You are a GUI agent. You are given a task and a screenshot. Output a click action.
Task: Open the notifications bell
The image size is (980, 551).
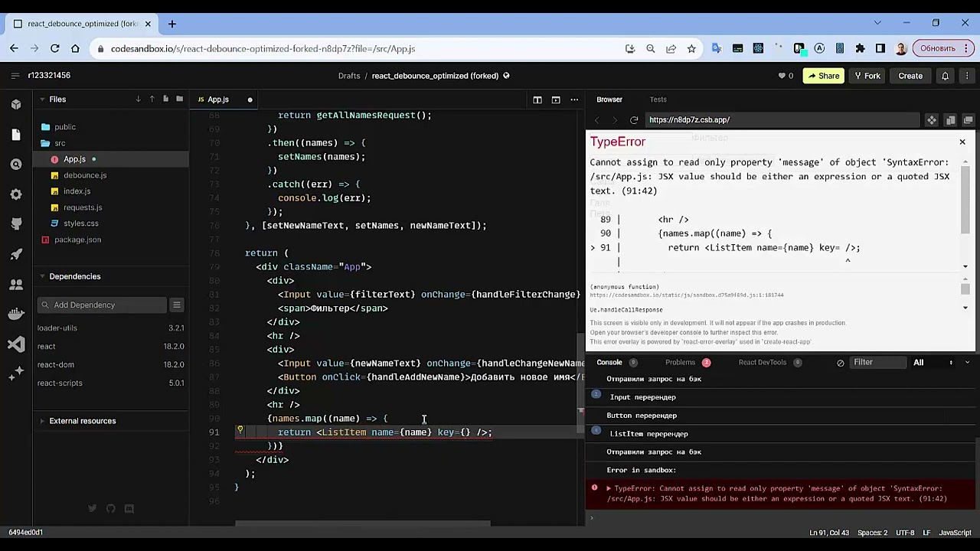(x=945, y=76)
